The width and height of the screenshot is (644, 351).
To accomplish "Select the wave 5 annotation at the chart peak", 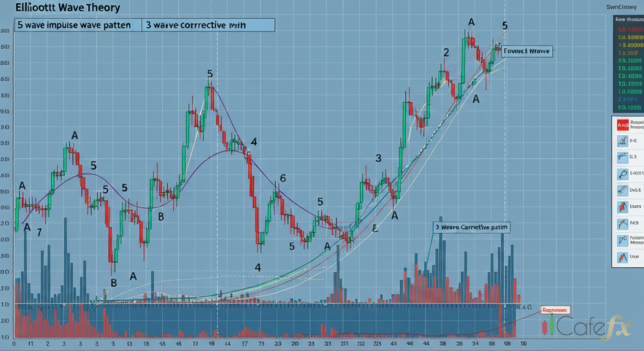I will click(x=504, y=25).
